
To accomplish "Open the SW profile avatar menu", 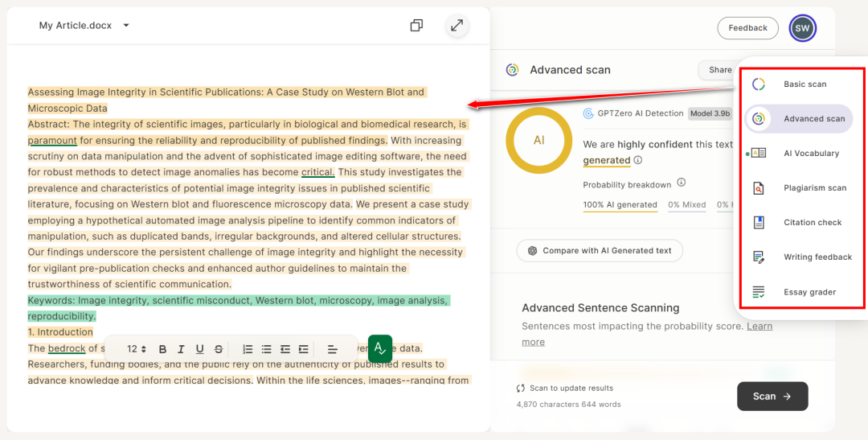I will point(802,28).
